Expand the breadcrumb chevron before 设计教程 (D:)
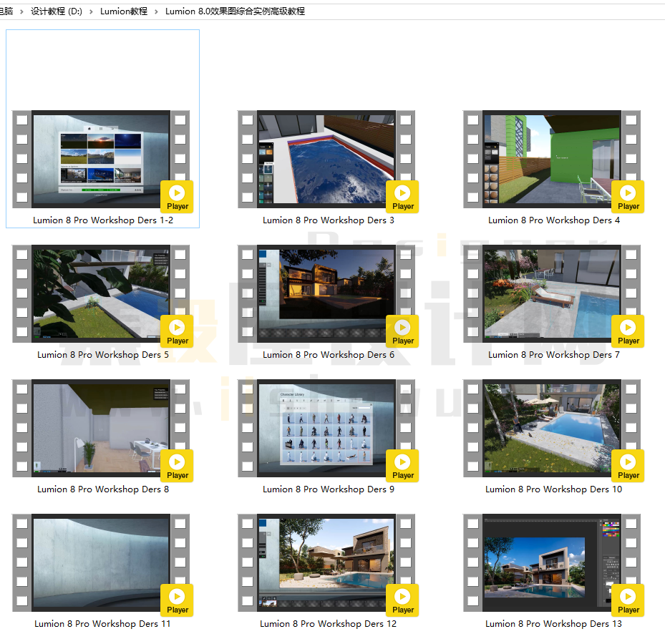The width and height of the screenshot is (665, 644). [21, 12]
